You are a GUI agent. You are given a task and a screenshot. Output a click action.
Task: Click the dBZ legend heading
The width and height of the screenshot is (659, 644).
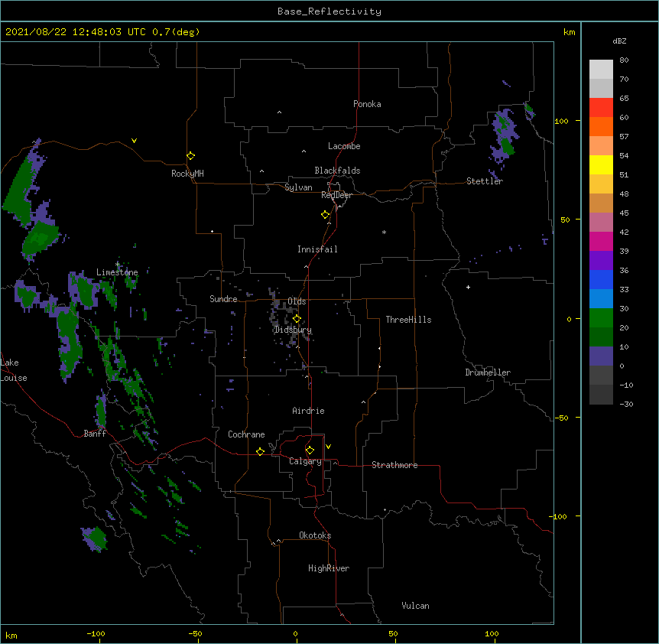pos(619,41)
